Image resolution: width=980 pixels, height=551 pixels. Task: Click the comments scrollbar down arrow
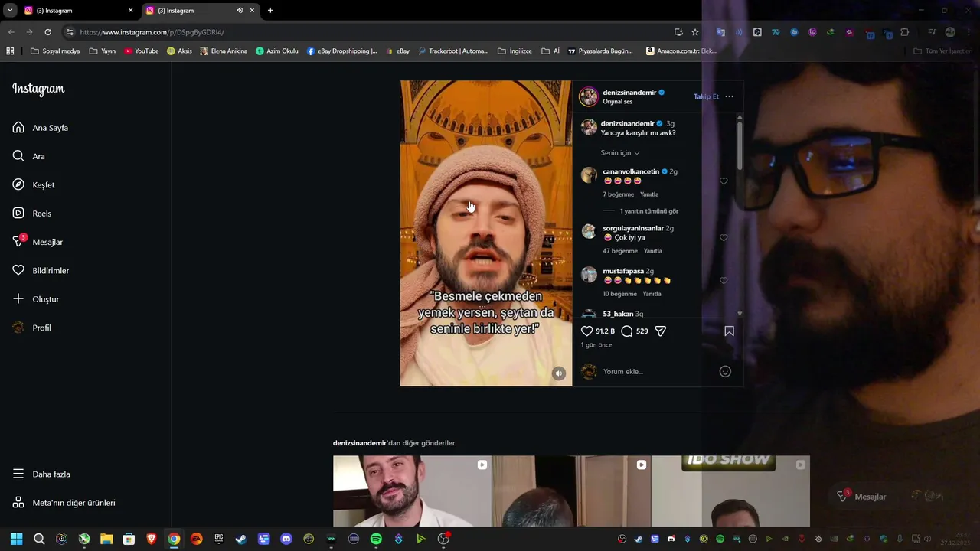pos(740,314)
